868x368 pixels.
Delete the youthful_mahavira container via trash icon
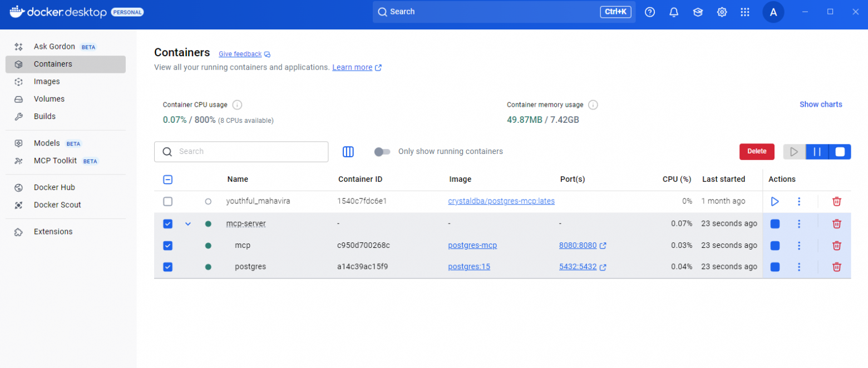[836, 202]
